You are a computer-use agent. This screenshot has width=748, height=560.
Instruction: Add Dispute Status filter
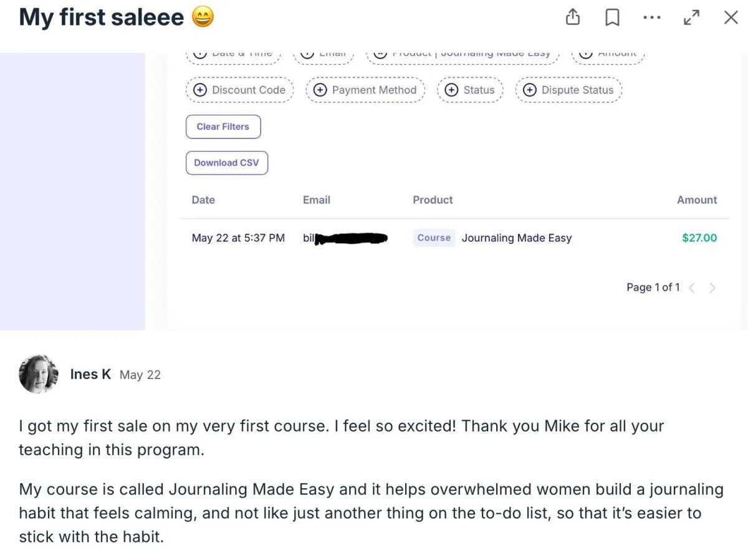pyautogui.click(x=568, y=90)
